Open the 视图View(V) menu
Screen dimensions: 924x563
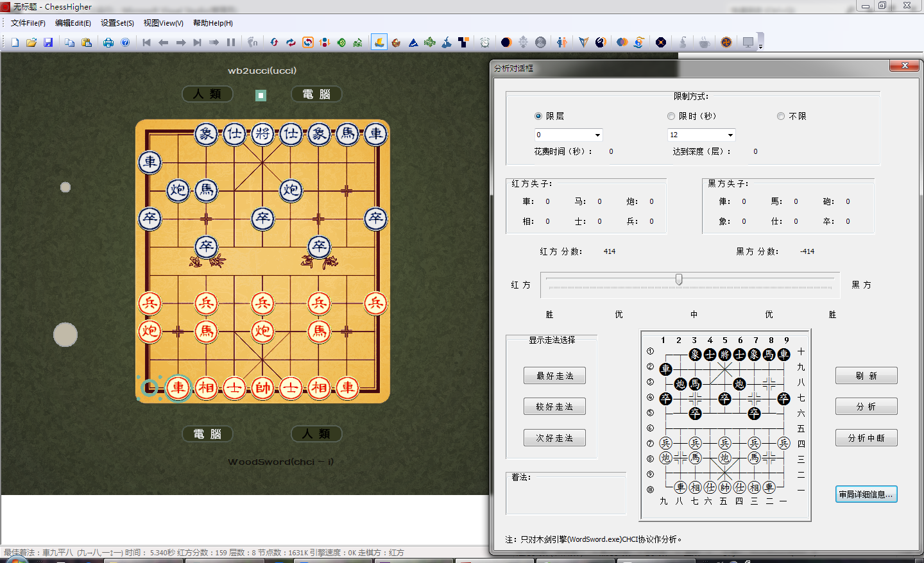tap(163, 23)
